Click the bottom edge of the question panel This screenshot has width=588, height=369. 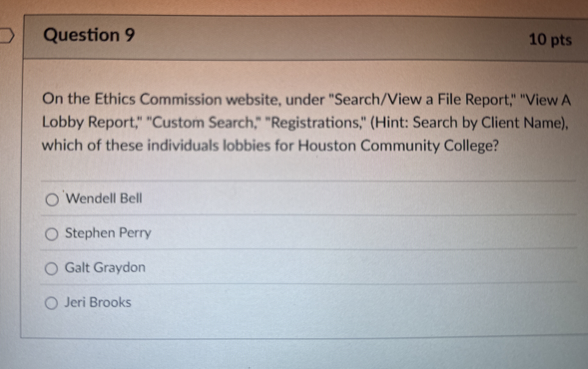[293, 336]
